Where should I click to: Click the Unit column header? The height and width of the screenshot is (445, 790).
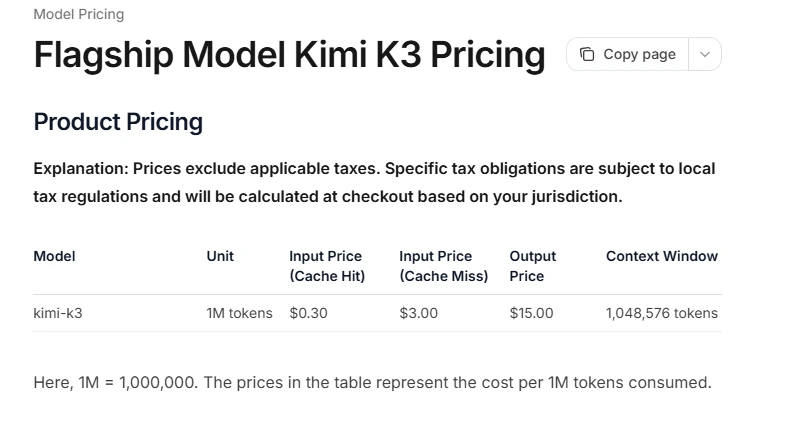point(220,256)
